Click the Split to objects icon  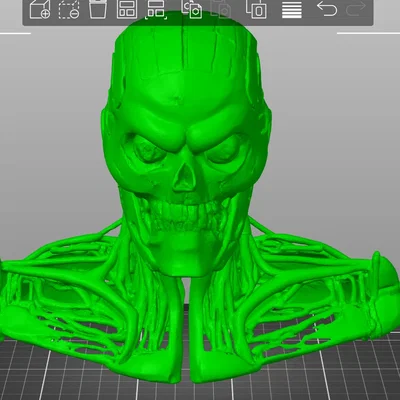(256, 9)
